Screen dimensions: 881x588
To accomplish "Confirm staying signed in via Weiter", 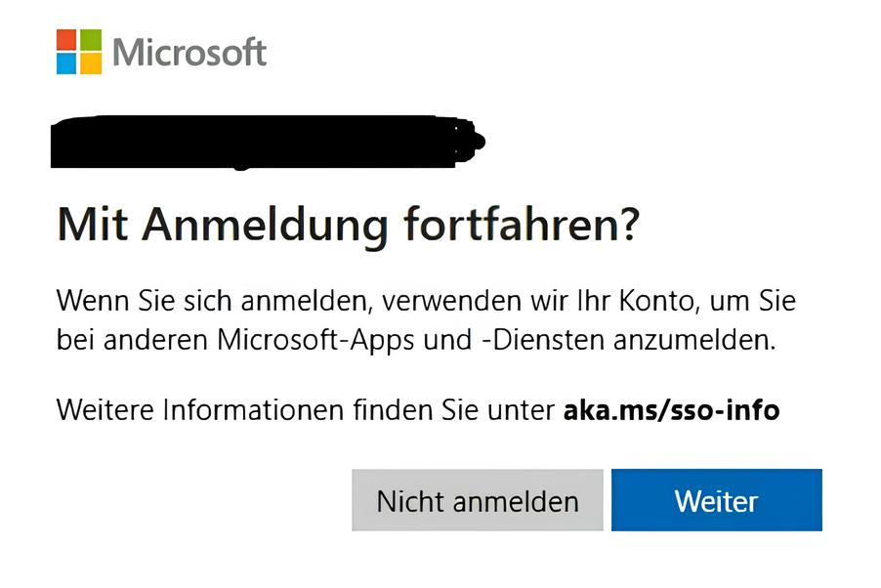I will [717, 500].
